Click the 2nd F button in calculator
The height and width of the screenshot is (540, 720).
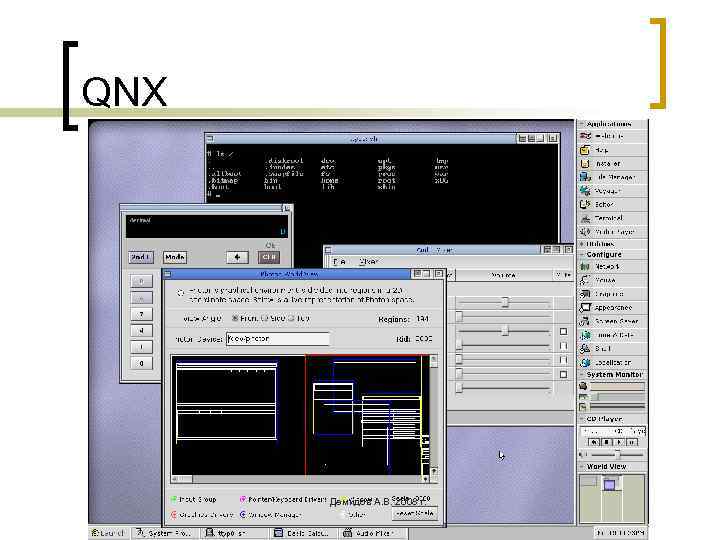pos(141,257)
